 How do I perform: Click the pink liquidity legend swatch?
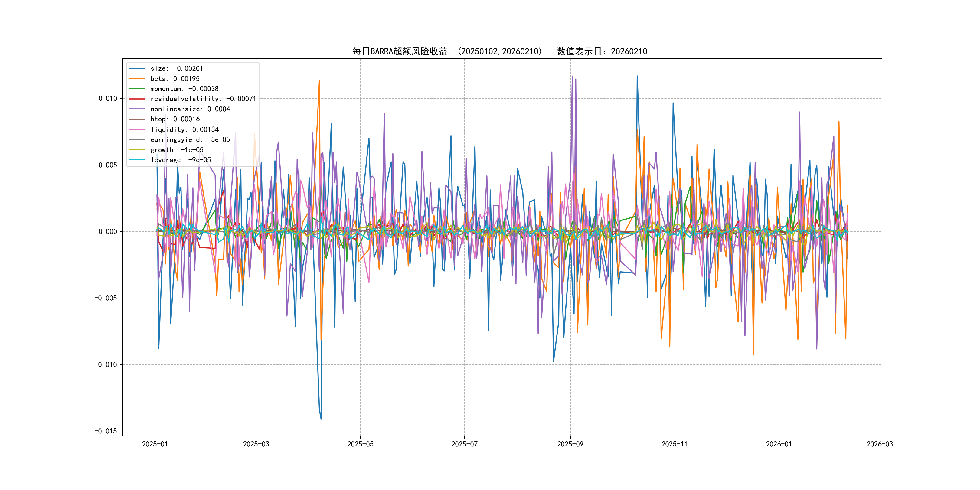(137, 129)
